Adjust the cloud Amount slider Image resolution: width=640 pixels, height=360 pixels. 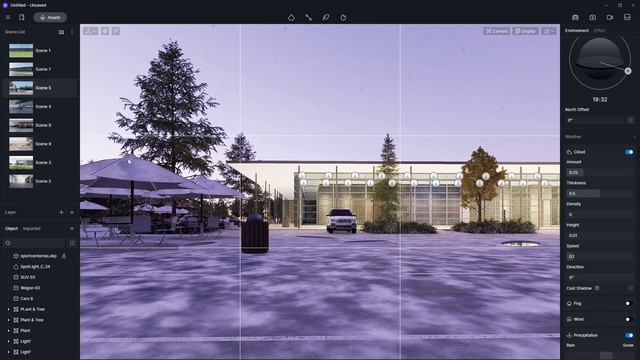tap(600, 172)
